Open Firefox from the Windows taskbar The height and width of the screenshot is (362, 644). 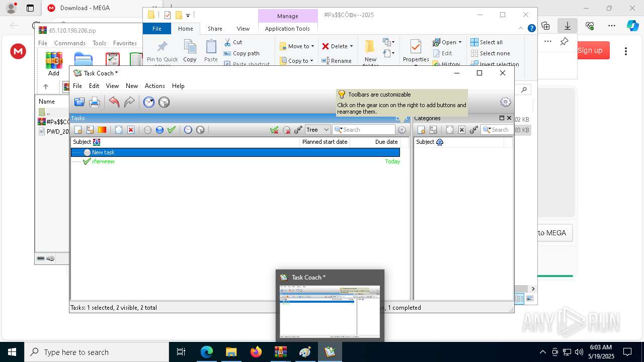256,352
